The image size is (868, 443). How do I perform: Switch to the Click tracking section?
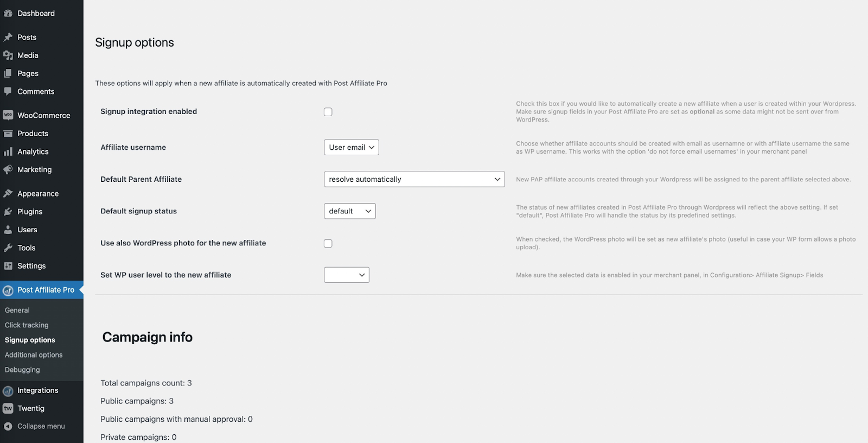26,325
